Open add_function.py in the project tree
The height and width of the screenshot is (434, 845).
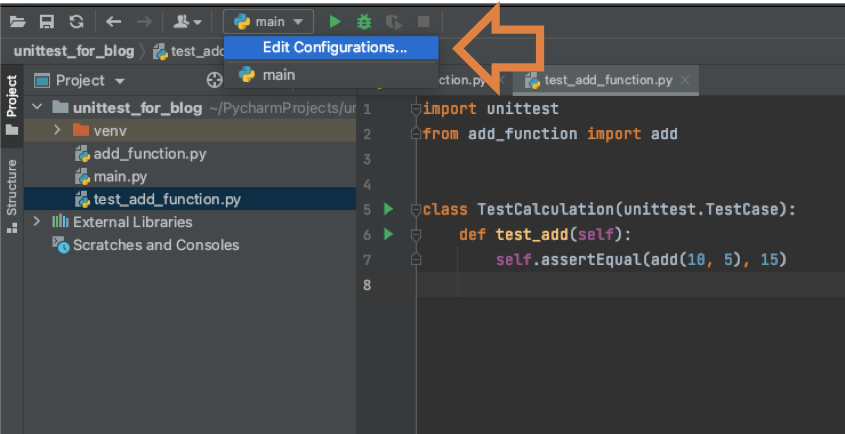click(149, 154)
